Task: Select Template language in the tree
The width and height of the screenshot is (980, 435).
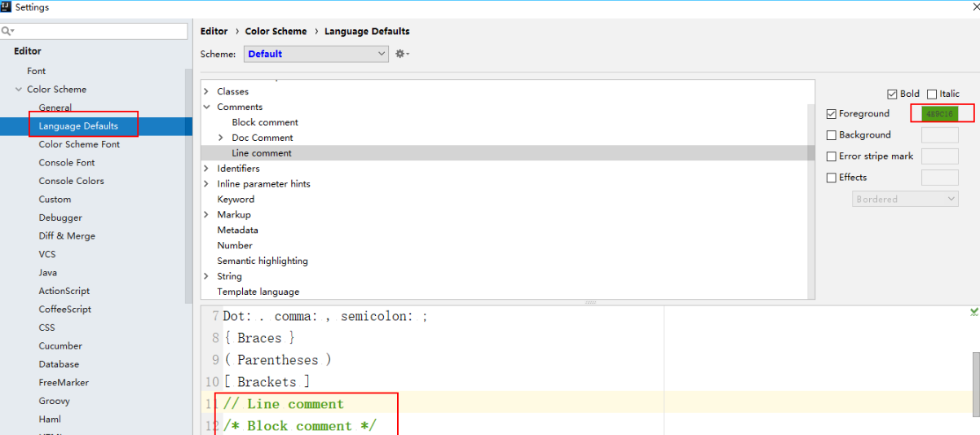Action: (258, 292)
